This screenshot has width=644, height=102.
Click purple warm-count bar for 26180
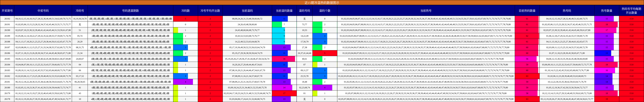click(322, 88)
